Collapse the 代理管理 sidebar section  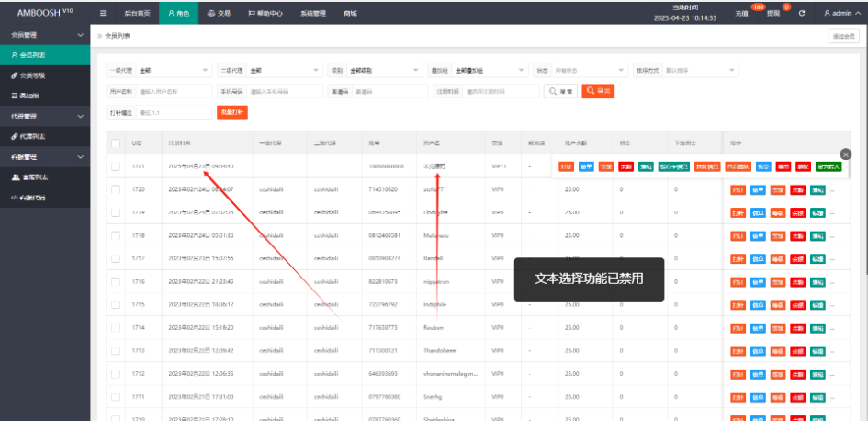point(45,117)
